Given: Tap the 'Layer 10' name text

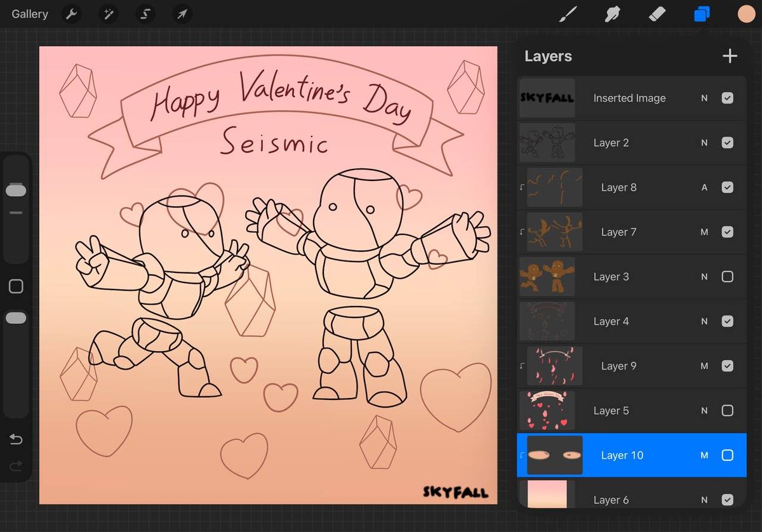Looking at the screenshot, I should [622, 455].
